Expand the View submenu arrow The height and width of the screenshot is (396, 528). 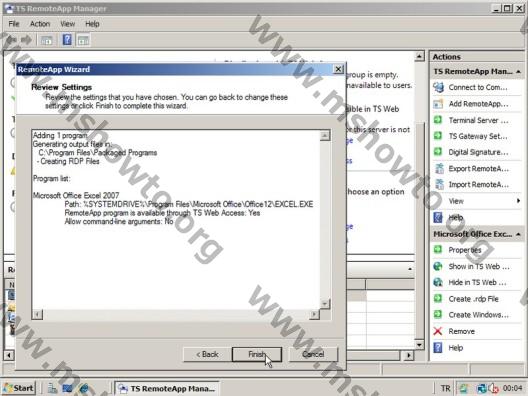tap(518, 201)
